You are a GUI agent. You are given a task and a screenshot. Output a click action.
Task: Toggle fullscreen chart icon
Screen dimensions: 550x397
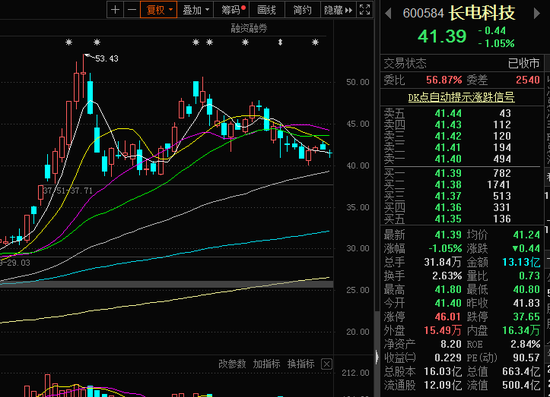click(x=365, y=10)
